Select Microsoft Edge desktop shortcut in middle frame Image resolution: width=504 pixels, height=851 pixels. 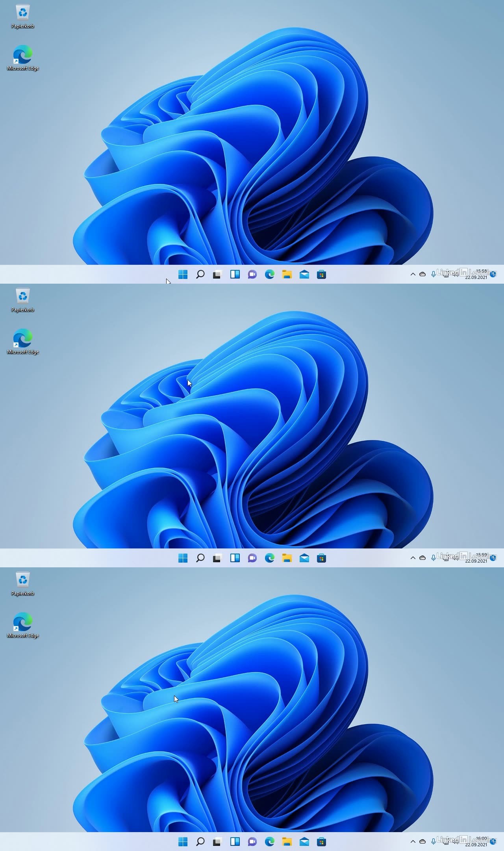[23, 341]
